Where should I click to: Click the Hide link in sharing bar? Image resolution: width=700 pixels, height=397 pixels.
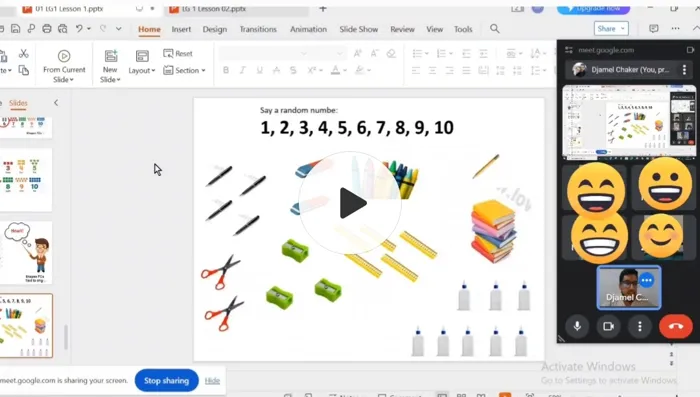pyautogui.click(x=212, y=380)
